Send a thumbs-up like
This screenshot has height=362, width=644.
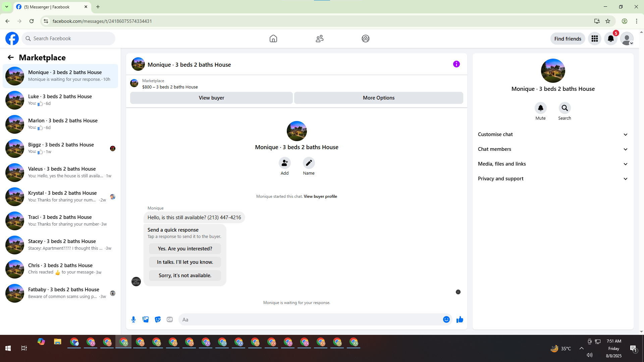460,319
